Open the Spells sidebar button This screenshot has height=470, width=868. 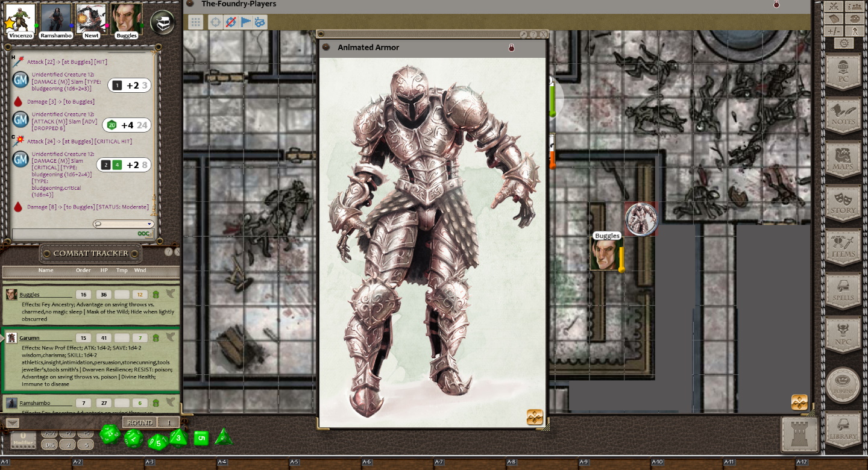[843, 292]
